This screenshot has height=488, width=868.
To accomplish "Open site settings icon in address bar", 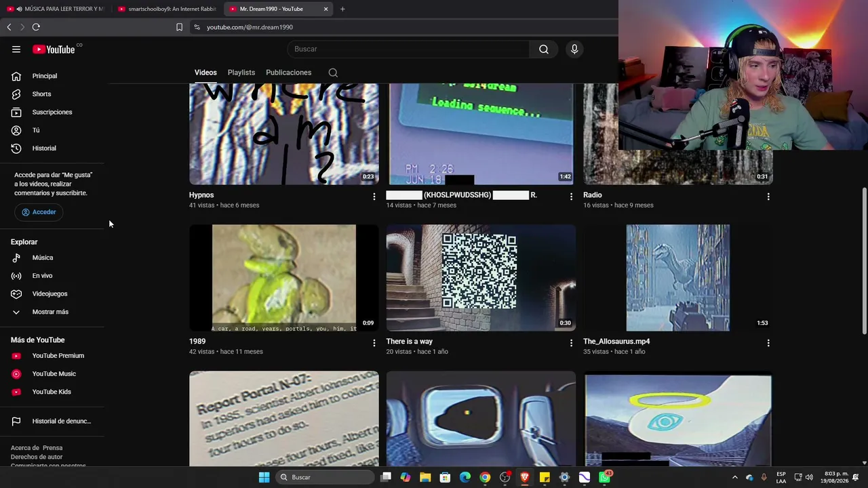I will click(x=197, y=27).
